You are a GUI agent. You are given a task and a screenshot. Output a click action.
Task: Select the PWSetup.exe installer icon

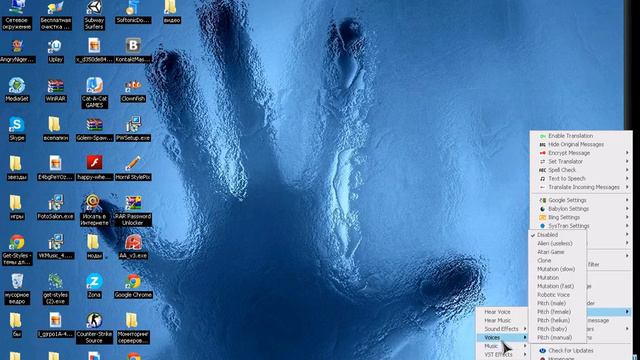pos(133,129)
